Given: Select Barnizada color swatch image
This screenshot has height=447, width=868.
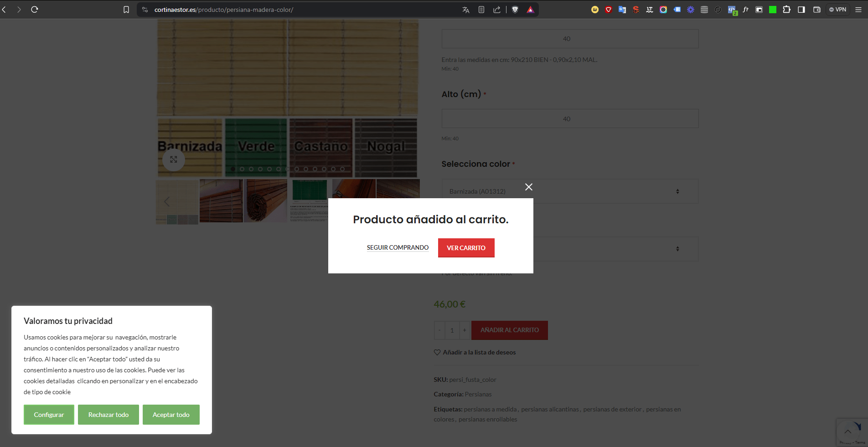Looking at the screenshot, I should pos(190,148).
